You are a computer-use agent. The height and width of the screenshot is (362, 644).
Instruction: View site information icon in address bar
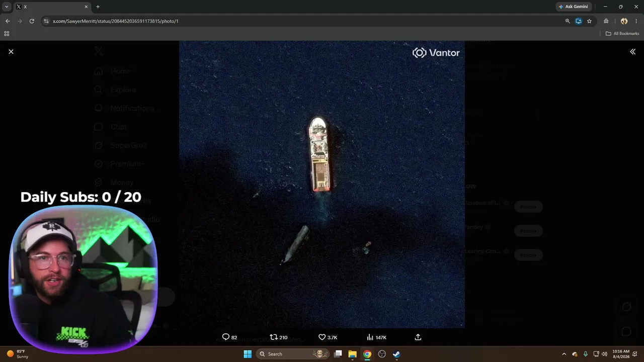[46, 21]
